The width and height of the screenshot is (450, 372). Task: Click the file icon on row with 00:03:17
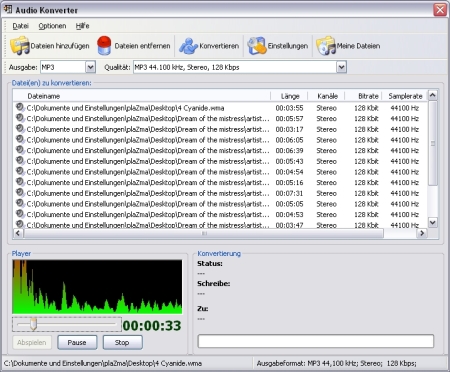20,129
